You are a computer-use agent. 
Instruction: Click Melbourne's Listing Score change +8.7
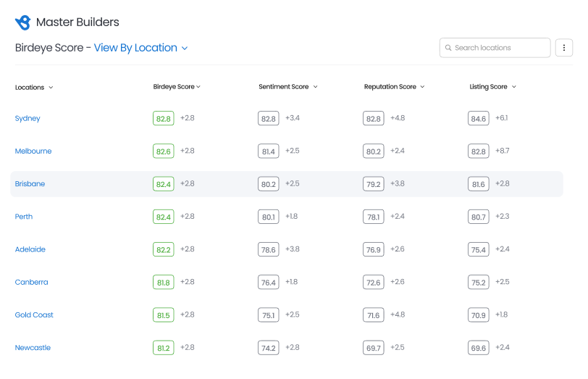tap(502, 151)
